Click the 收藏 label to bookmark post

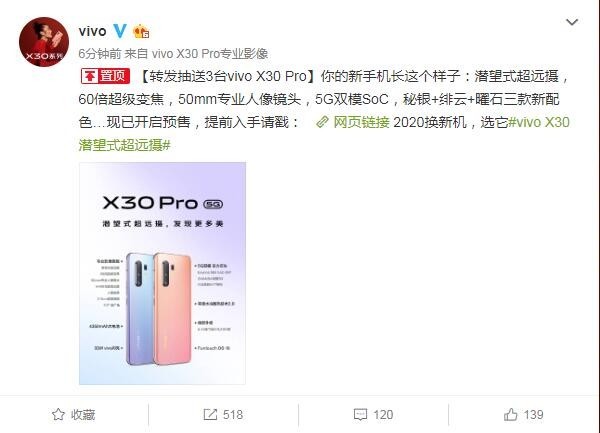pyautogui.click(x=83, y=415)
